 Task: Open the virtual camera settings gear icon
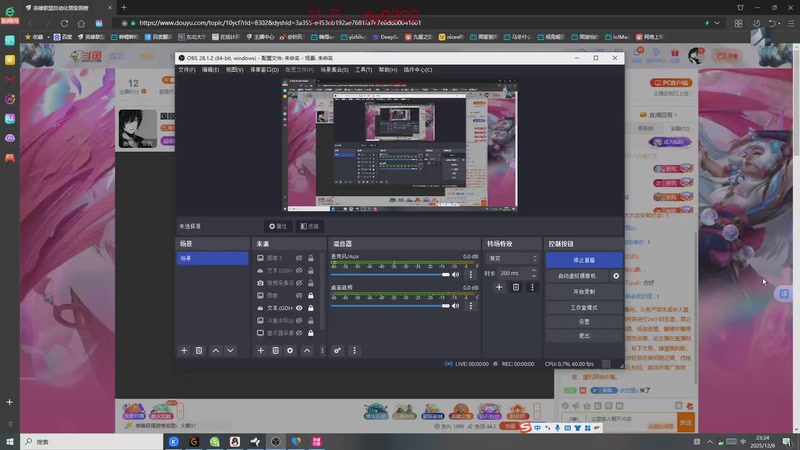(616, 276)
